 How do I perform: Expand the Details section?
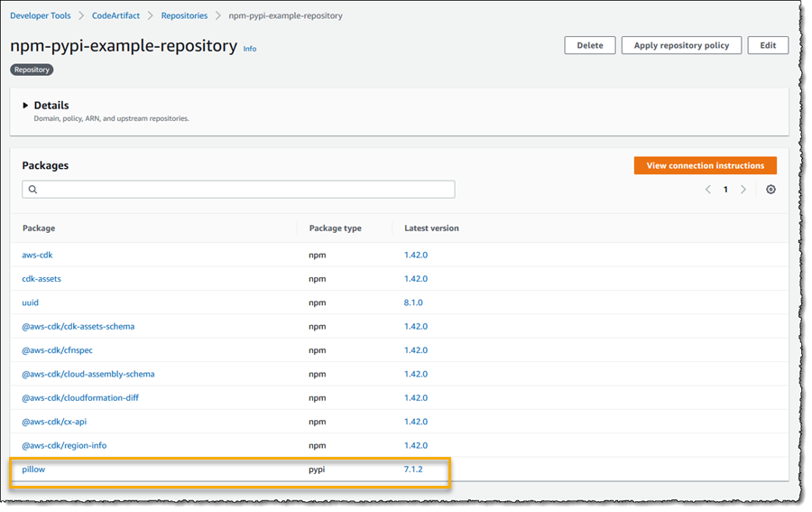25,105
